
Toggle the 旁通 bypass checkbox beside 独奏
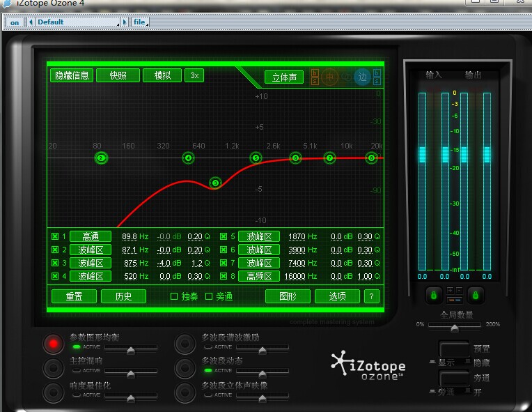click(209, 296)
